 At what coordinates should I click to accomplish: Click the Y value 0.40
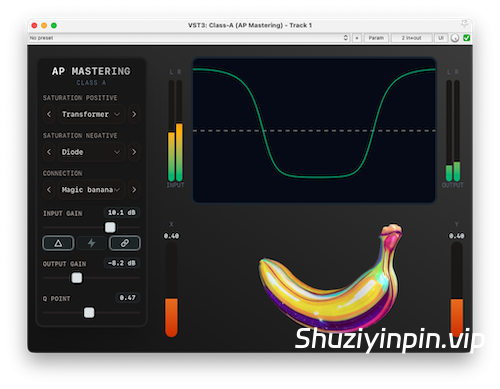(457, 236)
